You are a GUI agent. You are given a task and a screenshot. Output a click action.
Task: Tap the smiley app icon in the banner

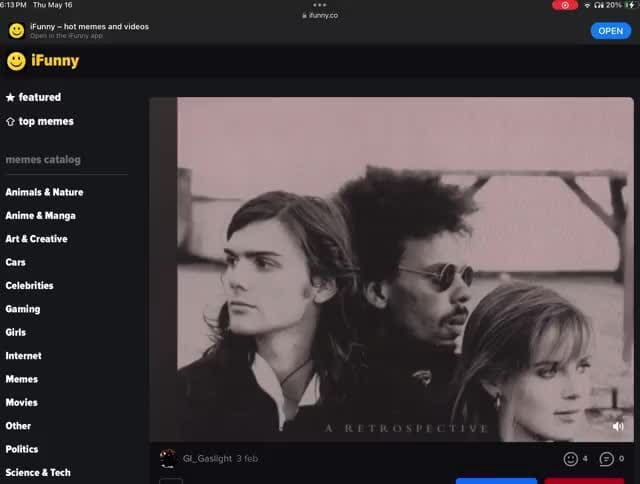[x=16, y=30]
